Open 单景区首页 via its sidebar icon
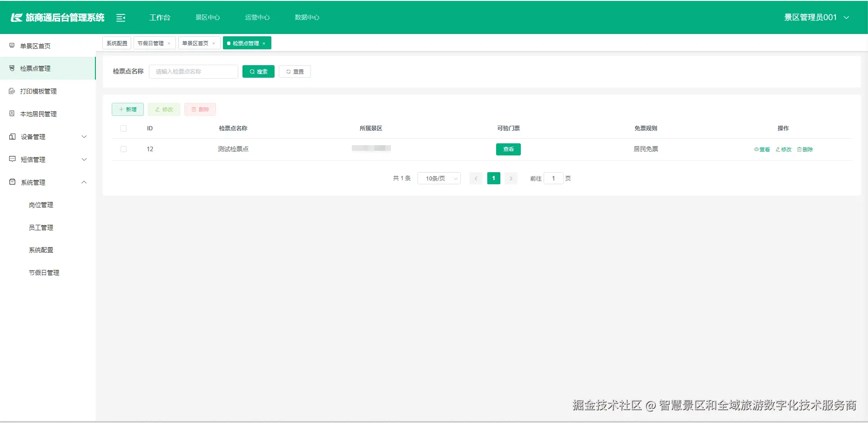Viewport: 868px width, 423px height. (x=12, y=45)
